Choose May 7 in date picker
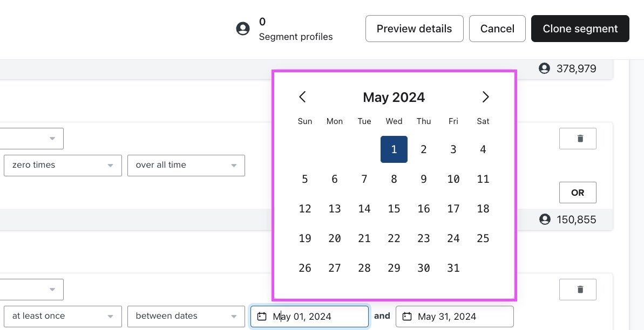 coord(364,179)
